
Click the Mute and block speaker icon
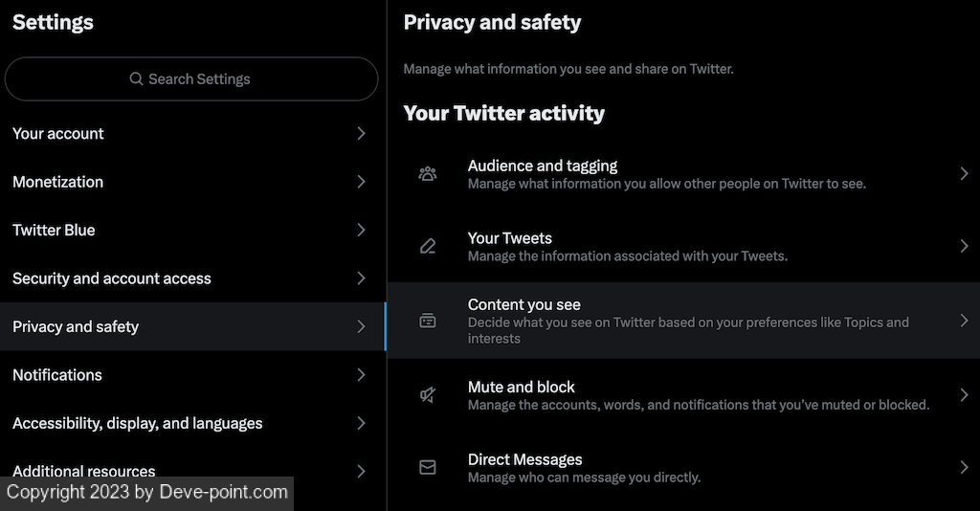pyautogui.click(x=428, y=394)
